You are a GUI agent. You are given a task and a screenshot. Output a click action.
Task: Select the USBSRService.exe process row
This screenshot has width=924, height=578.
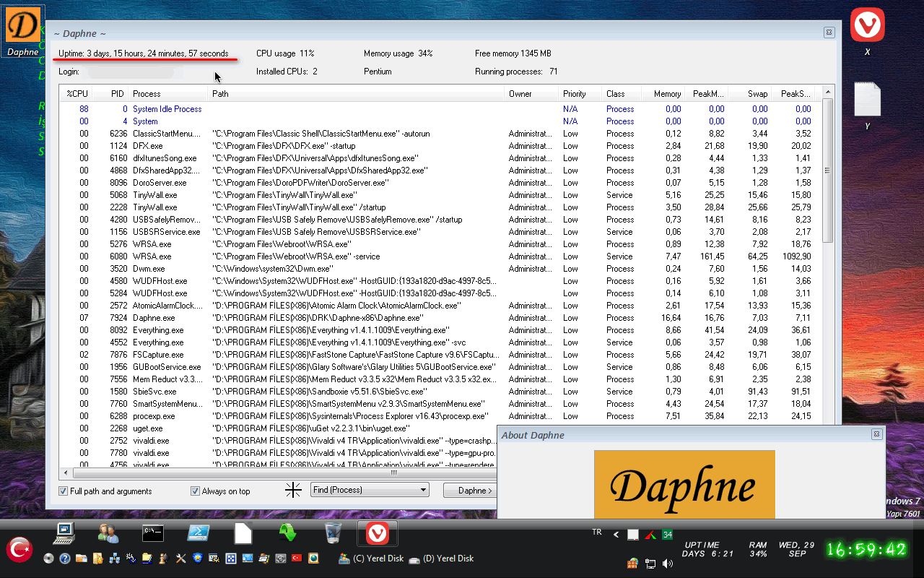[x=440, y=232]
